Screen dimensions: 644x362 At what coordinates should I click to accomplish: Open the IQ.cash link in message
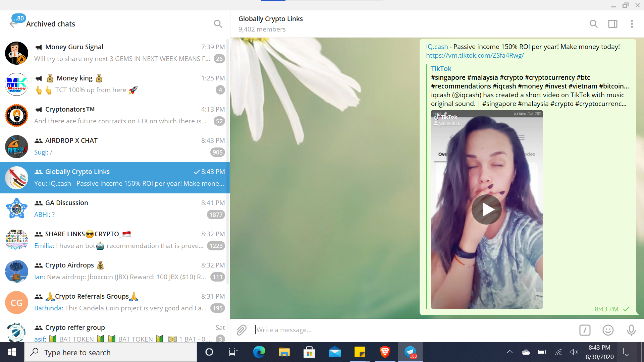(x=437, y=47)
